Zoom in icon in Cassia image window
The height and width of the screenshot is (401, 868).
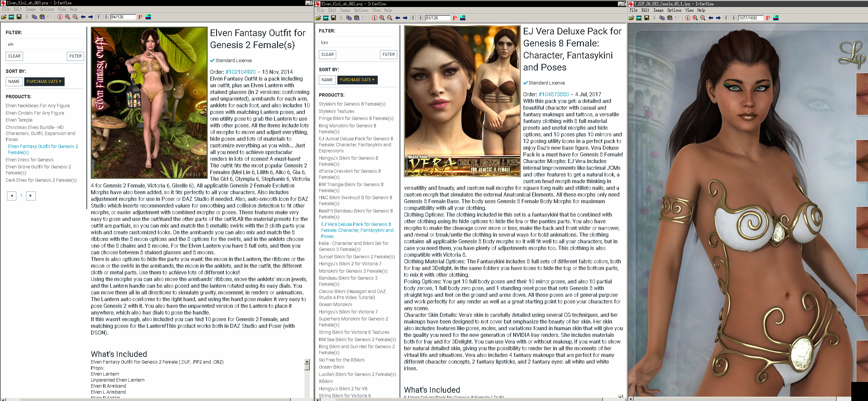pyautogui.click(x=695, y=18)
